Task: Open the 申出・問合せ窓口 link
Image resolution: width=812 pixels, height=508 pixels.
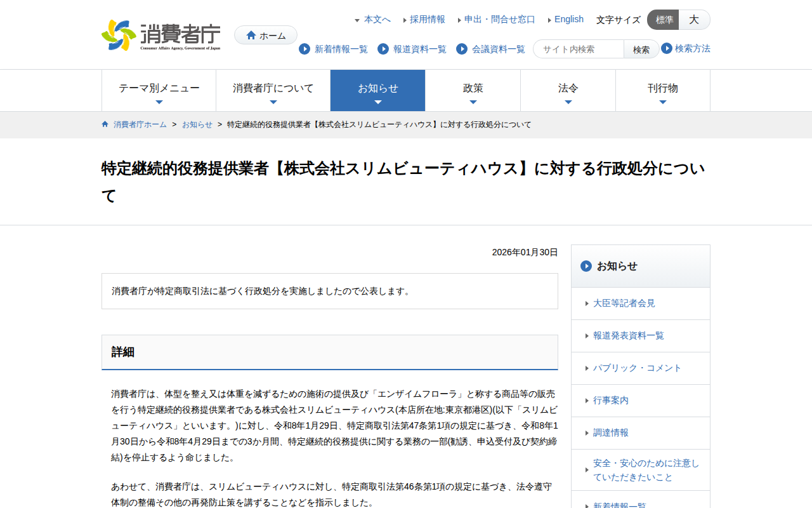Action: (500, 20)
